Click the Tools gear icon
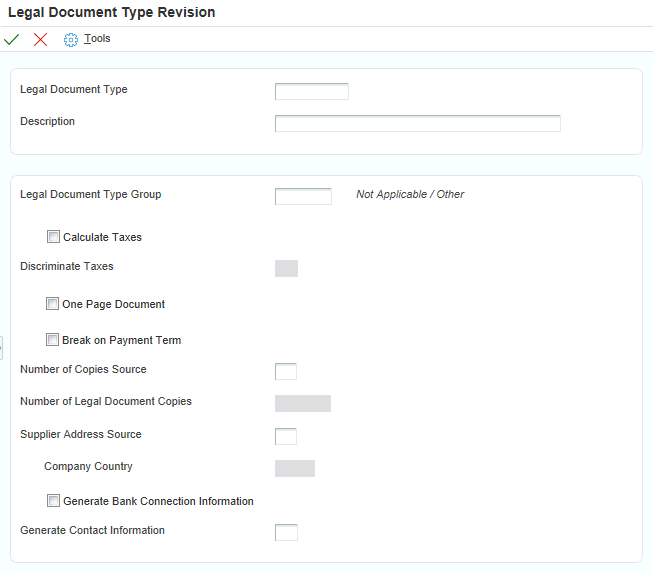Image resolution: width=653 pixels, height=574 pixels. click(x=71, y=40)
